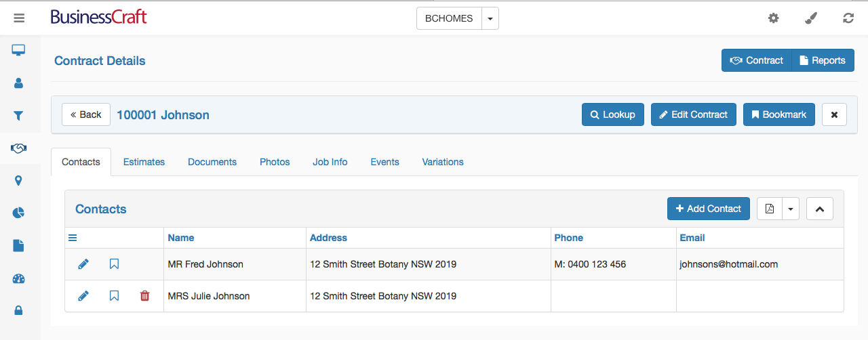Delete MRS Julie Johnson contact via trash icon
This screenshot has height=340, width=868.
pos(144,296)
